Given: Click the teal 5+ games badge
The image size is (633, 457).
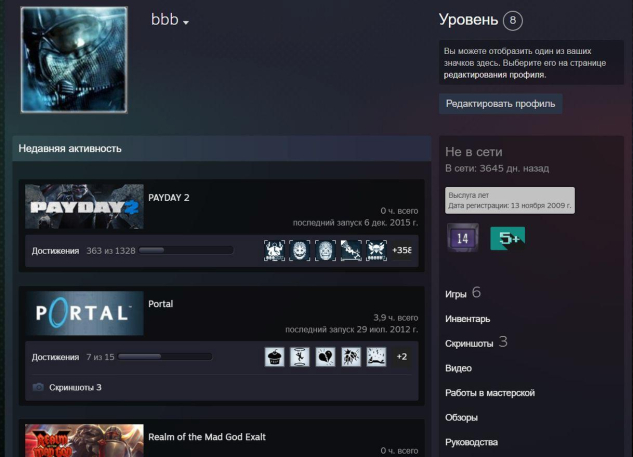Looking at the screenshot, I should (506, 238).
